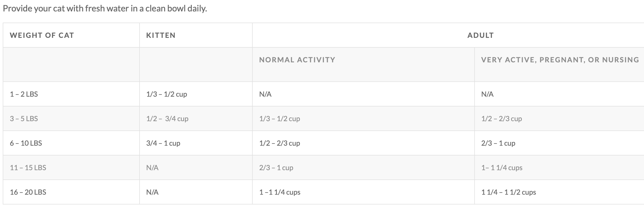Select normal activity N/A for 1 – 2 LBS
Screen dimensions: 644x214
(x=265, y=94)
